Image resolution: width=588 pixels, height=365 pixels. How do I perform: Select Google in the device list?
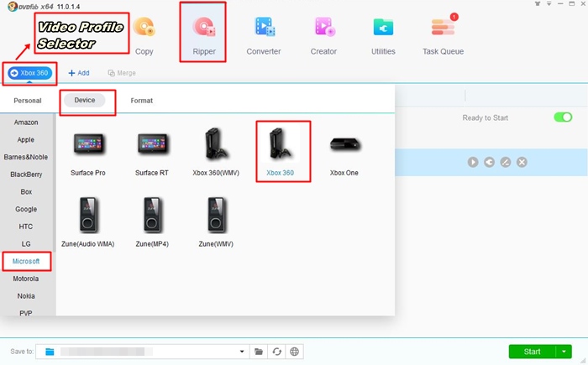[x=26, y=209]
